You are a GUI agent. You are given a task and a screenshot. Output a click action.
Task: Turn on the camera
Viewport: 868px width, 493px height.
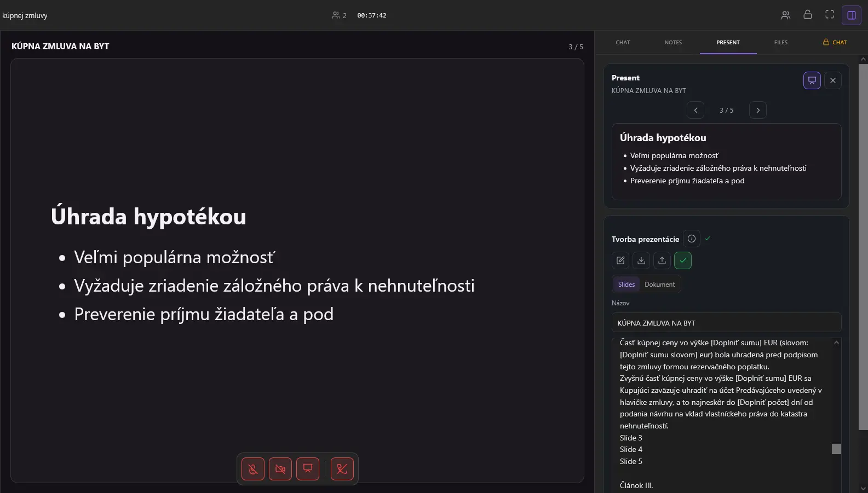click(280, 469)
